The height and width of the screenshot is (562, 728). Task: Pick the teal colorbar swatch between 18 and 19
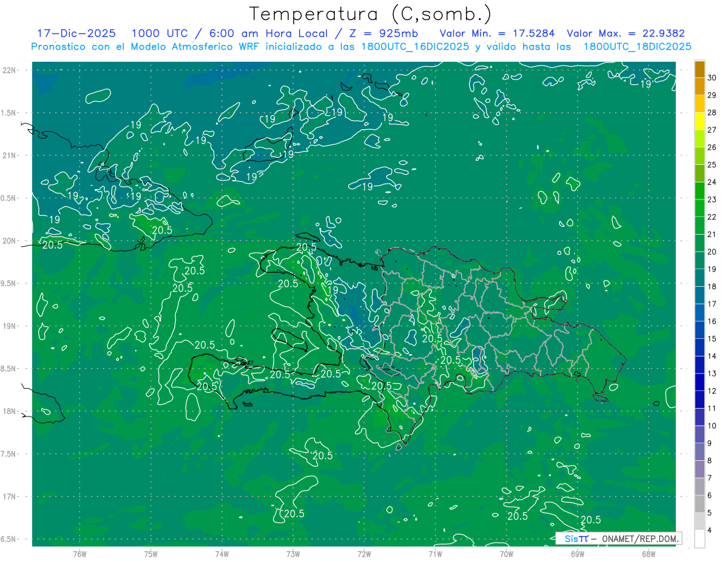[x=699, y=278]
